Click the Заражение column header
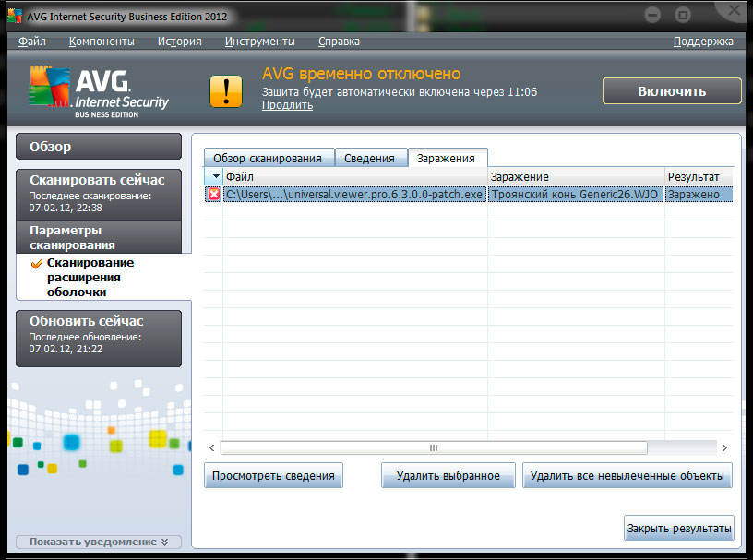Image resolution: width=753 pixels, height=560 pixels. click(576, 176)
